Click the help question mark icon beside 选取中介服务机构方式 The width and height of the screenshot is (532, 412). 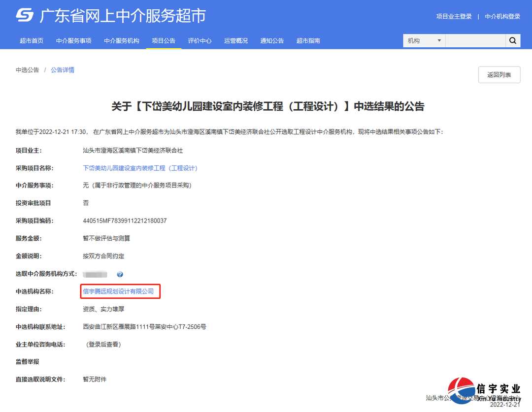point(120,274)
